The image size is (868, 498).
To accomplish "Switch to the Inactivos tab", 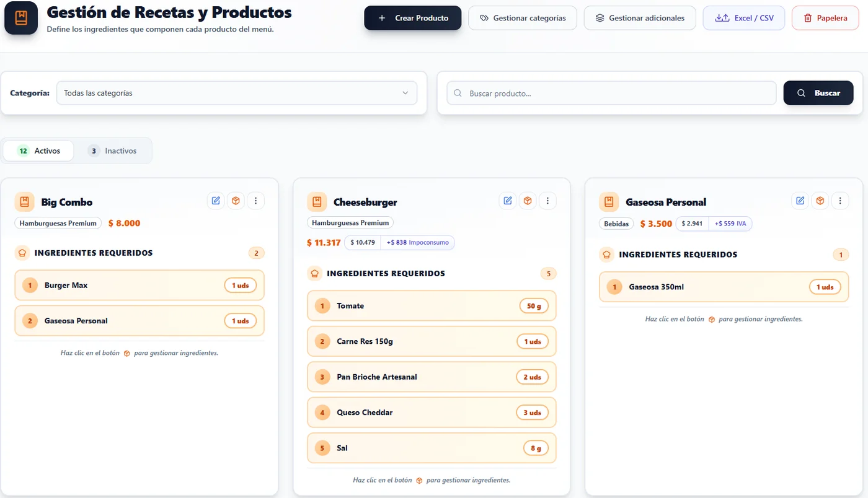I will [112, 151].
